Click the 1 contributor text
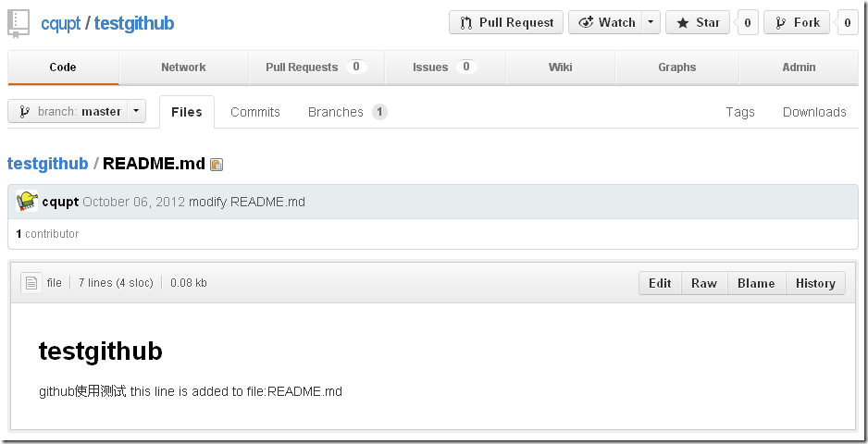Viewport: 868px width, 444px height. [x=47, y=234]
